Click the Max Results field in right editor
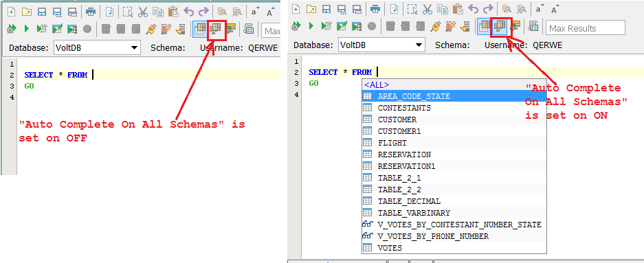This screenshot has width=644, height=263. (x=586, y=28)
